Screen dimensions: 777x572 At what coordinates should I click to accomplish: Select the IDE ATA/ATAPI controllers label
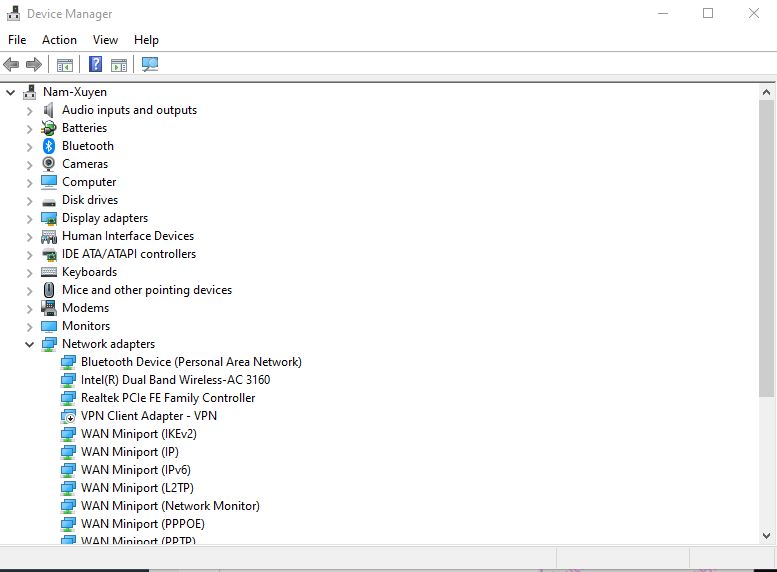(x=129, y=254)
